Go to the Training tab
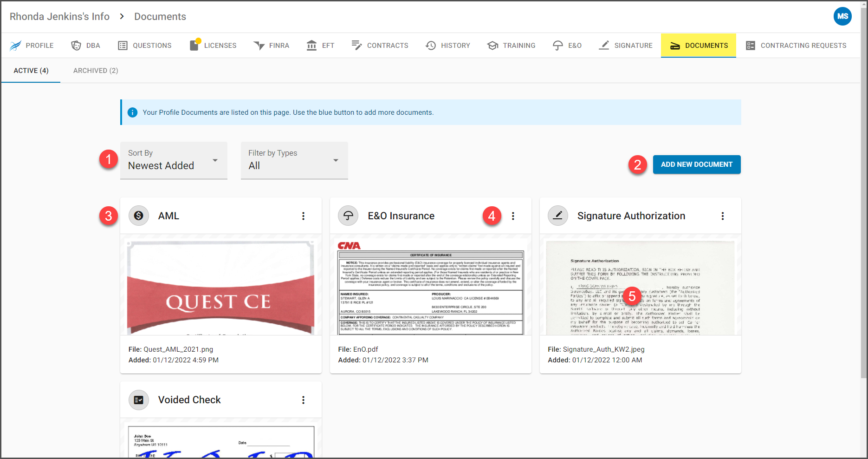The width and height of the screenshot is (868, 459). point(511,46)
